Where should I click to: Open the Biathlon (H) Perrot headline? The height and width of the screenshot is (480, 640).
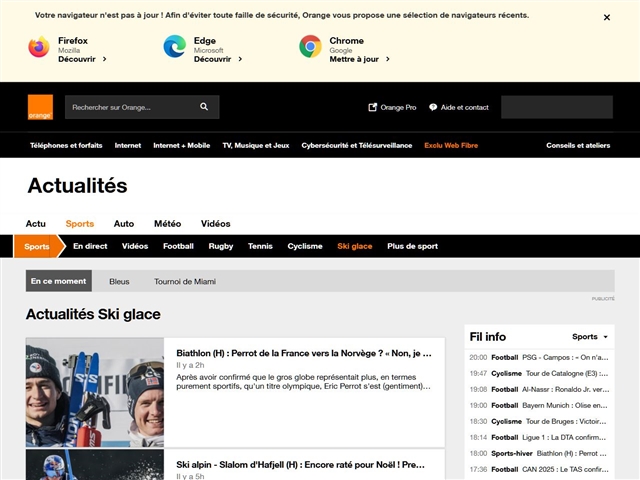[304, 353]
